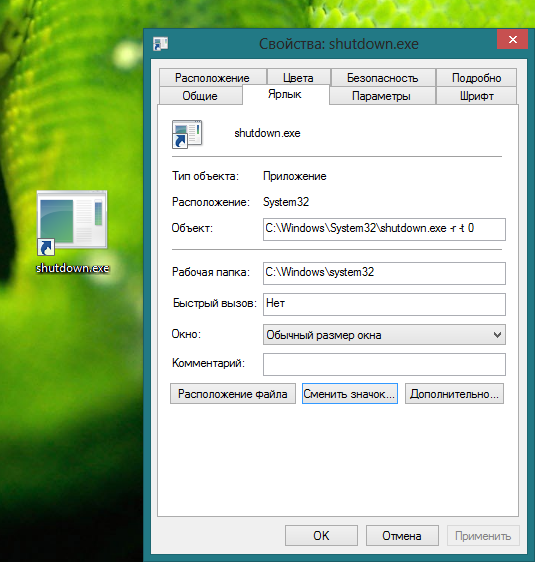Click the Приложение type value

pos(295,176)
